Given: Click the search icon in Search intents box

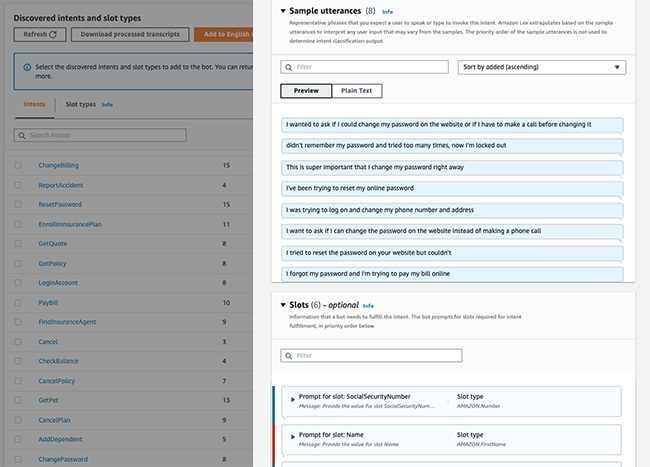Looking at the screenshot, I should click(x=22, y=136).
